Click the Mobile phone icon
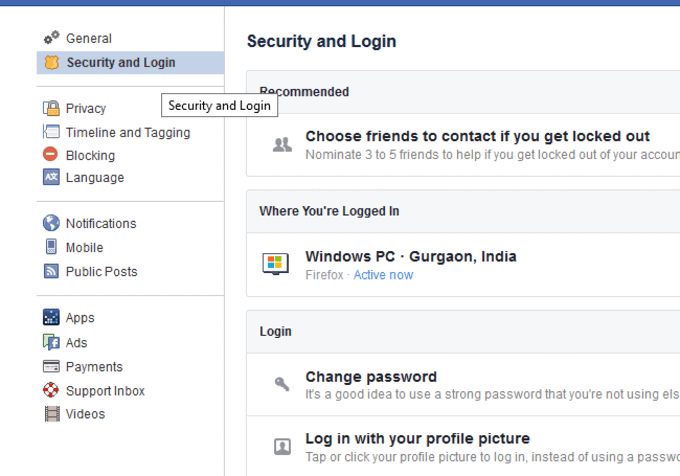 [x=51, y=247]
